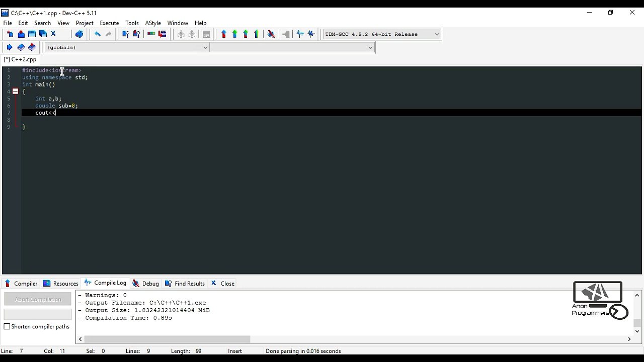This screenshot has width=644, height=362.
Task: Select the [*] C++2.cpp editor tab
Action: 20,59
